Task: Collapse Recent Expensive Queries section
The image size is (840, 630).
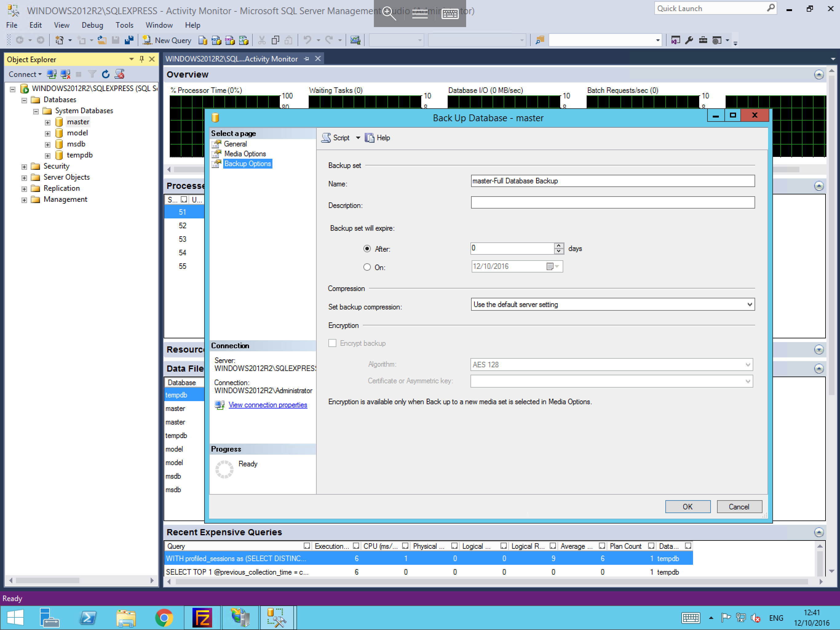Action: pyautogui.click(x=819, y=532)
